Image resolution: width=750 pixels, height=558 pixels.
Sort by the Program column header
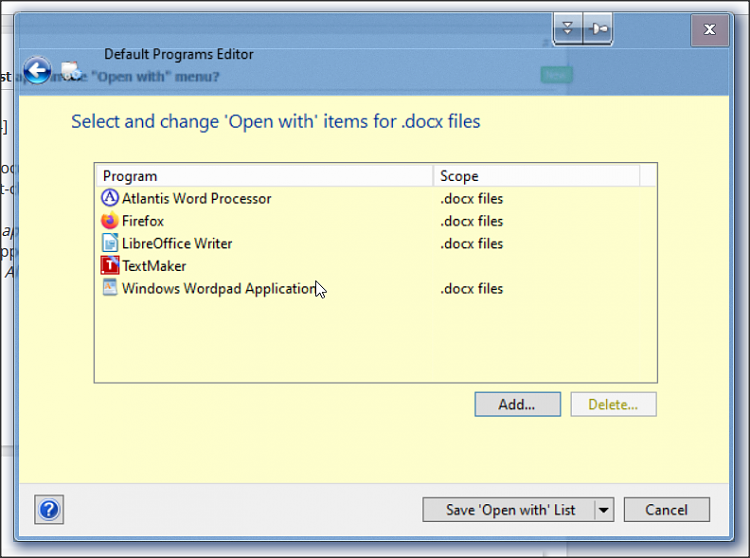click(x=265, y=176)
